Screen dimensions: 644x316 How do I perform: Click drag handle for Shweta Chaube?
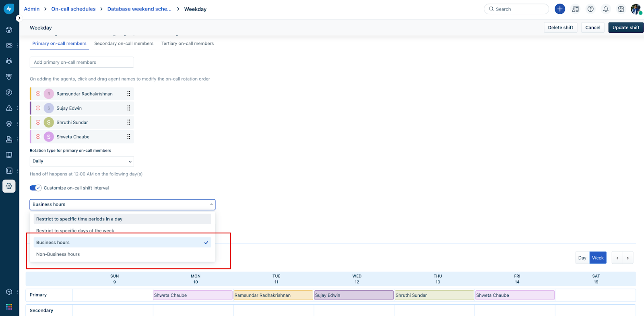coord(129,137)
